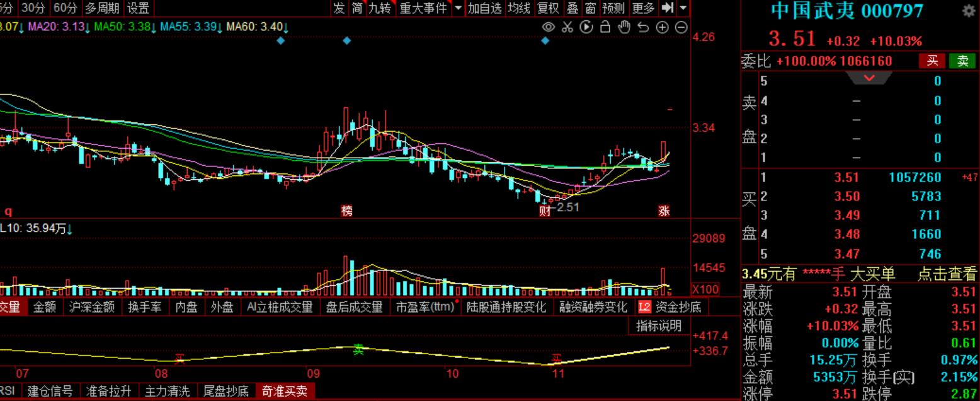Select the 准备拉升 bottom tab
This screenshot has height=401, width=980.
pos(109,391)
